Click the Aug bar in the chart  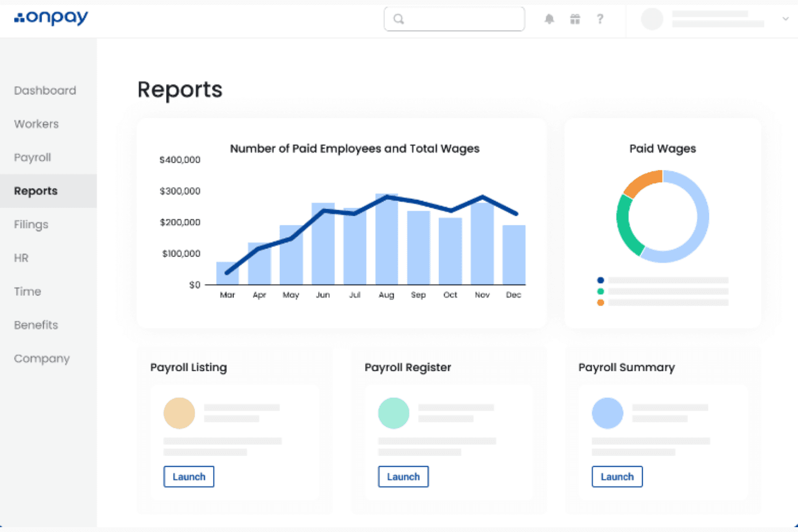pos(387,239)
